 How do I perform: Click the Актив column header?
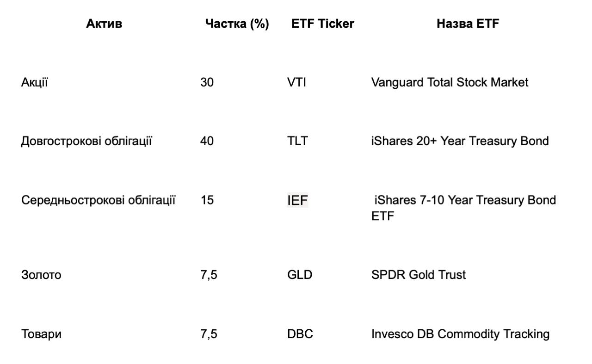click(104, 24)
